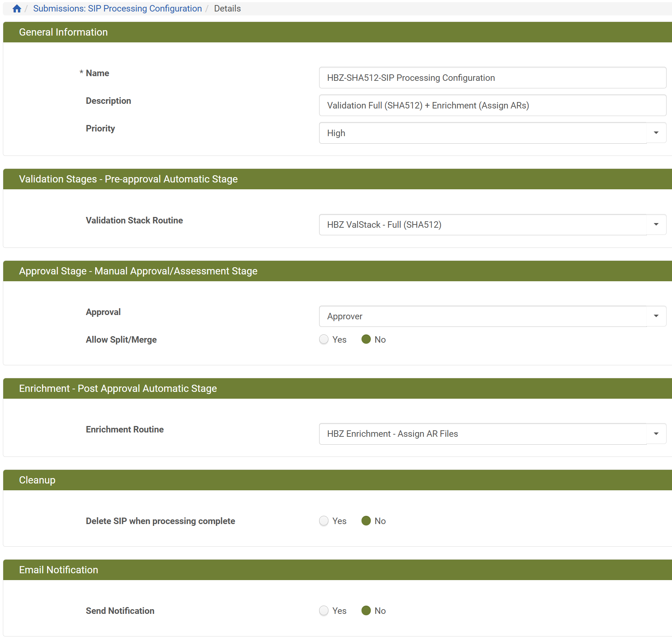
Task: Click the home icon in the breadcrumb
Action: click(x=17, y=8)
